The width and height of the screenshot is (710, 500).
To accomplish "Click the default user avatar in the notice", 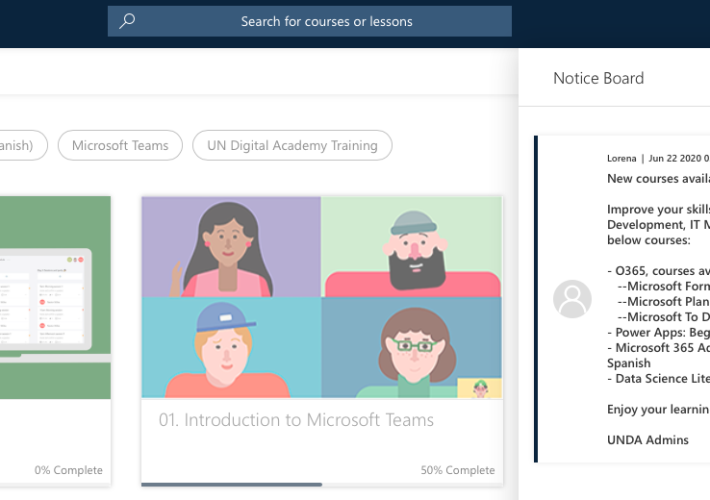I will 573,299.
